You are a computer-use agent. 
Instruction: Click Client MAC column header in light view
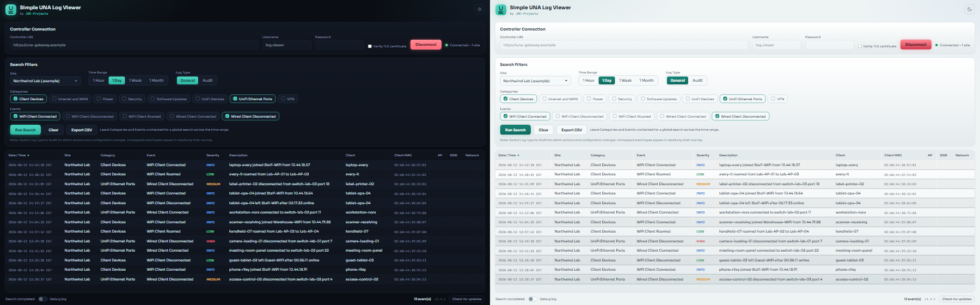pyautogui.click(x=893, y=155)
